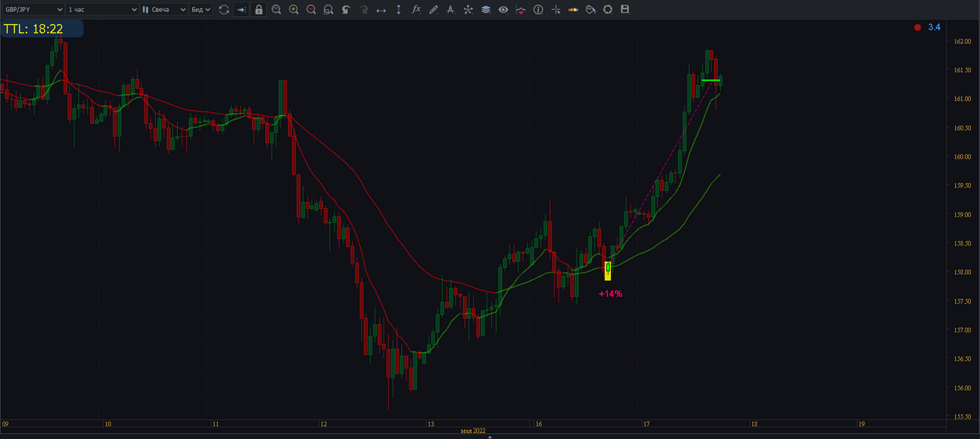
Task: Expand the bottom panel arrow handle
Action: click(x=489, y=437)
